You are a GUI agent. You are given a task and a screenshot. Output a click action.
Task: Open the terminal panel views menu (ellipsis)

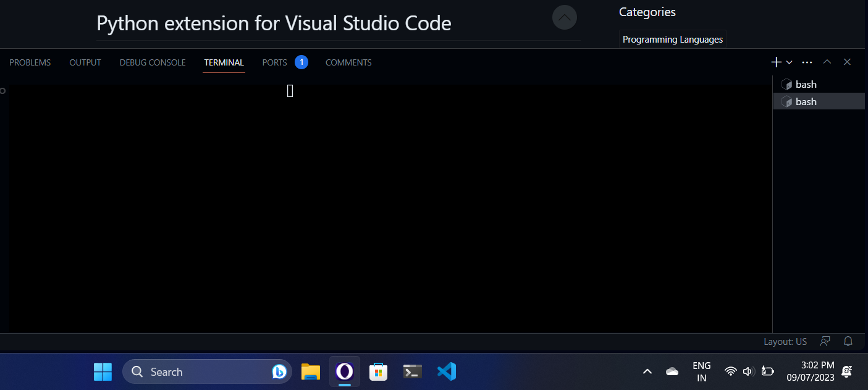tap(807, 62)
